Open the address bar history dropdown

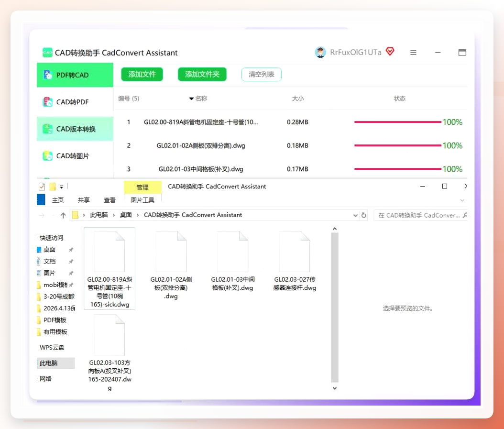click(355, 216)
